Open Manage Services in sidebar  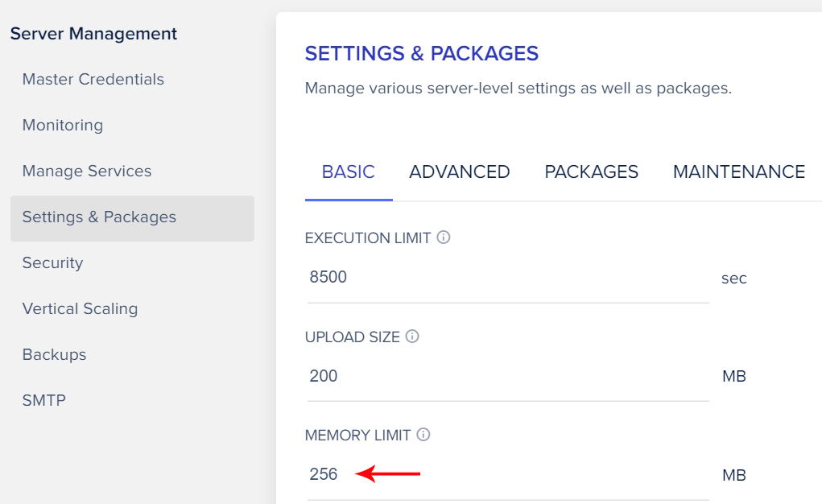pyautogui.click(x=86, y=171)
